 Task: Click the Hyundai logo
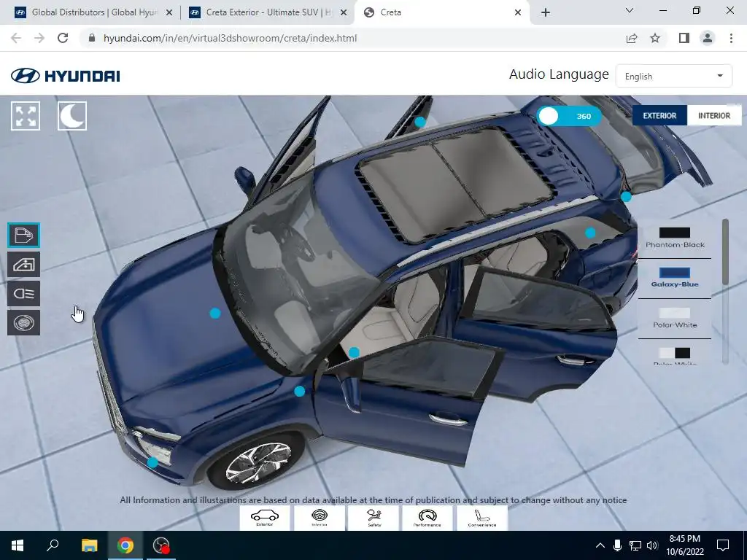click(65, 76)
